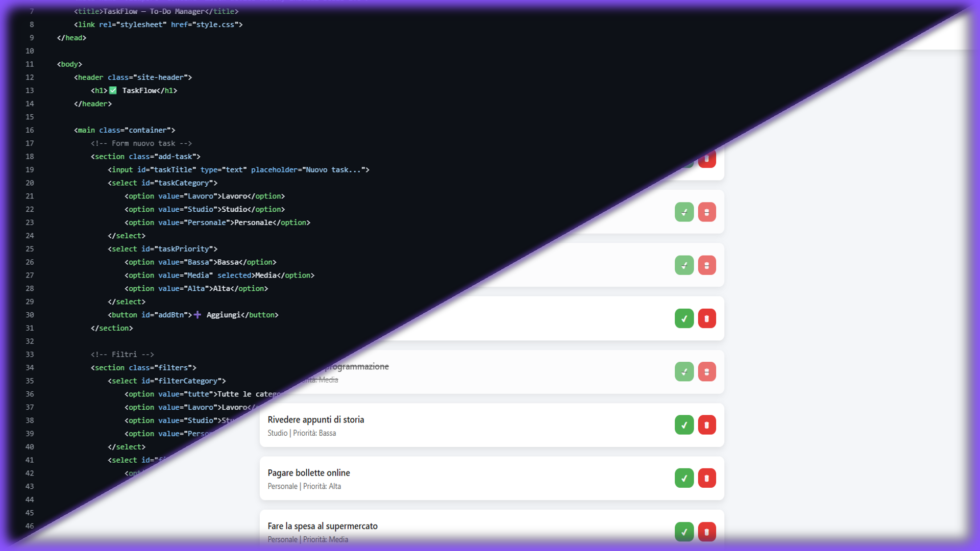Mark 'Pagare bollette online' as complete
980x551 pixels.
click(684, 478)
